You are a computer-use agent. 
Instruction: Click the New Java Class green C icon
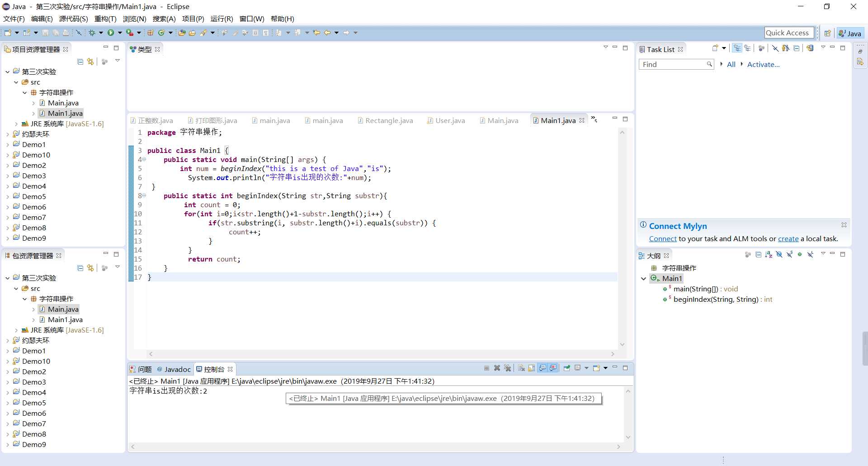pyautogui.click(x=161, y=33)
